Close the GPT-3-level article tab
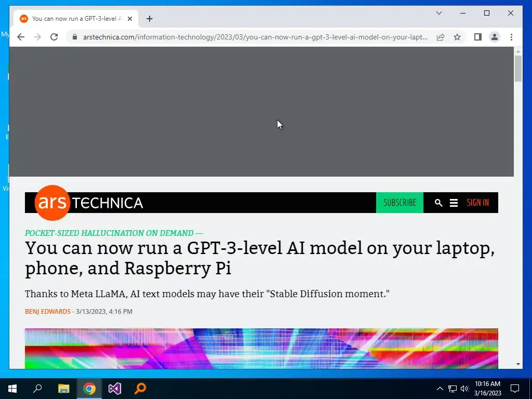 (129, 19)
